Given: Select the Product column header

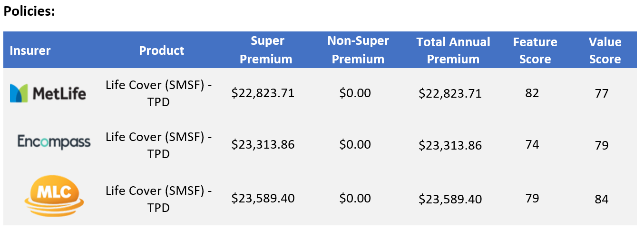Looking at the screenshot, I should pyautogui.click(x=162, y=50).
